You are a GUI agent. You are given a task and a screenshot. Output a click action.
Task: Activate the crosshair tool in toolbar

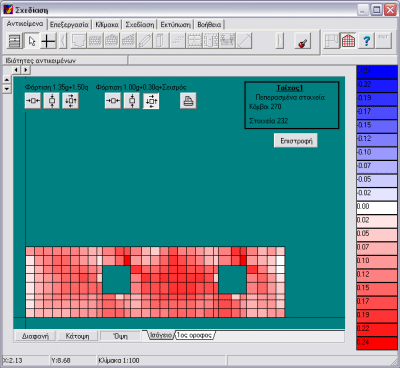(x=49, y=41)
